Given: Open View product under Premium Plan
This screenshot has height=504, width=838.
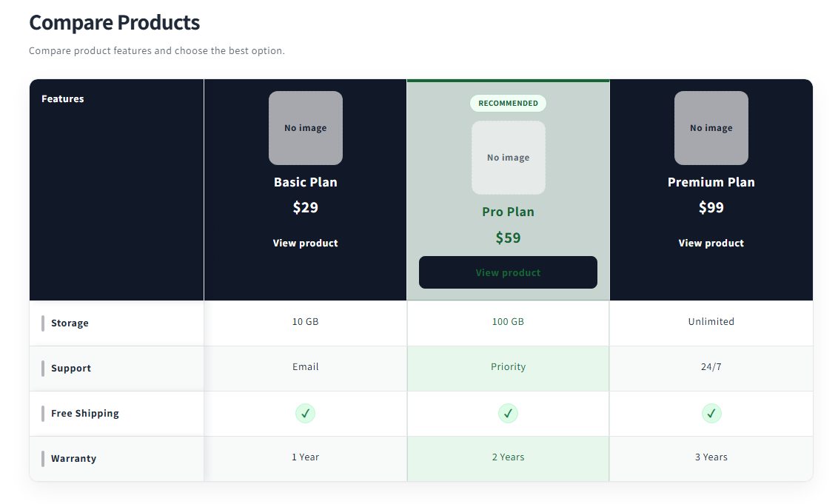Looking at the screenshot, I should click(711, 243).
